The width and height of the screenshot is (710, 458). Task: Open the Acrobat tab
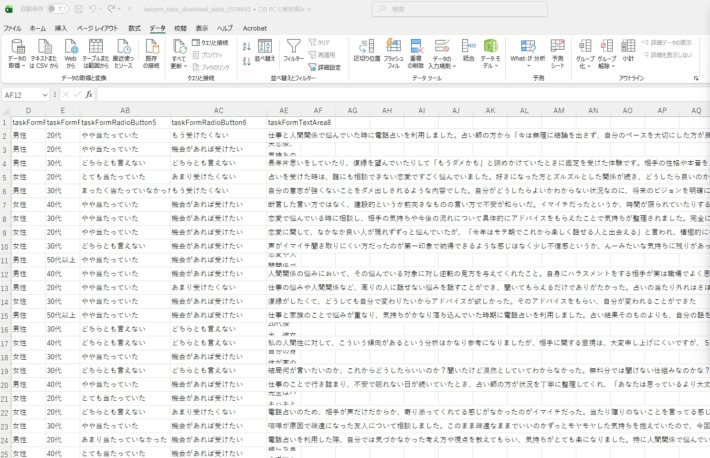click(254, 28)
